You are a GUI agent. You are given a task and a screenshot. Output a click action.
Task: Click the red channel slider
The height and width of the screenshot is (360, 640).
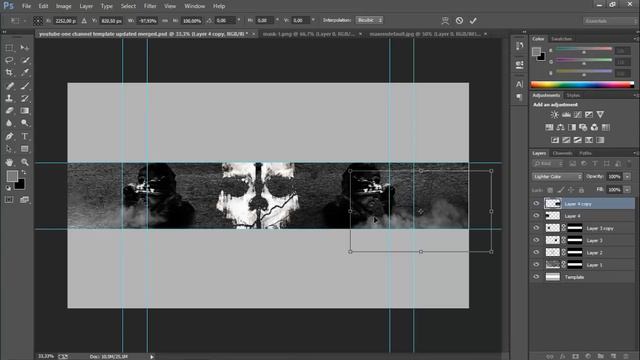(584, 49)
